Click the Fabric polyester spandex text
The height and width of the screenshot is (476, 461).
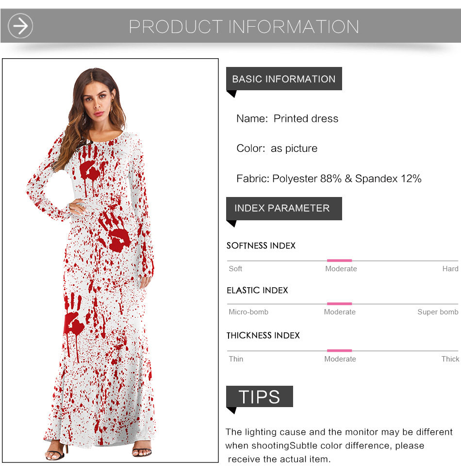pyautogui.click(x=329, y=179)
